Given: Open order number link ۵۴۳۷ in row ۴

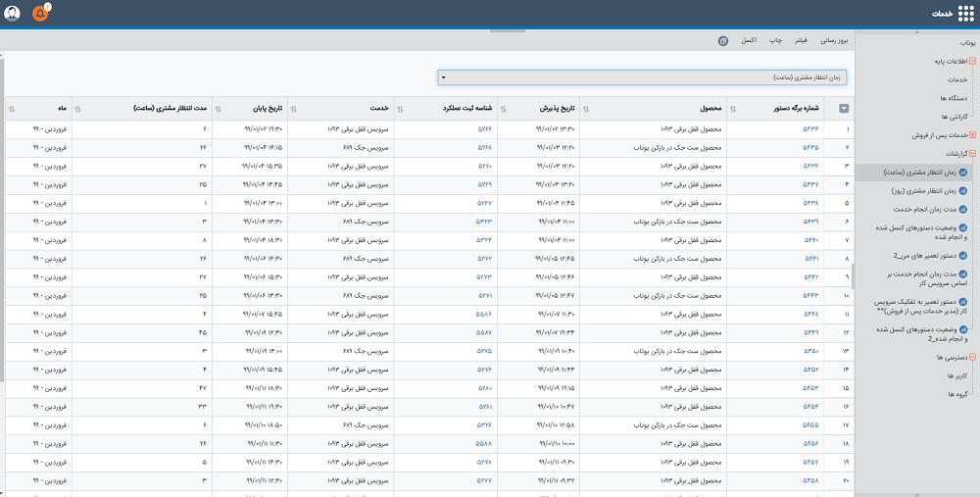Looking at the screenshot, I should coord(810,185).
